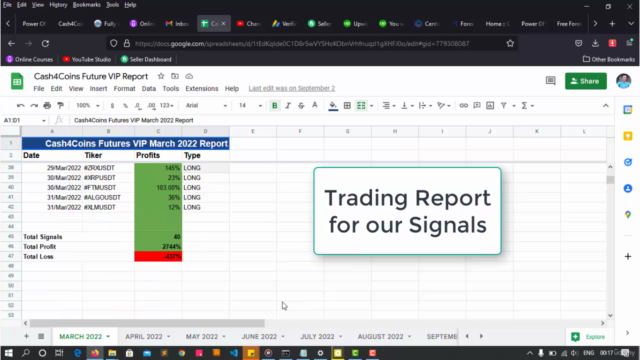This screenshot has width=640, height=360.
Task: Click the Explore button
Action: coord(588,337)
